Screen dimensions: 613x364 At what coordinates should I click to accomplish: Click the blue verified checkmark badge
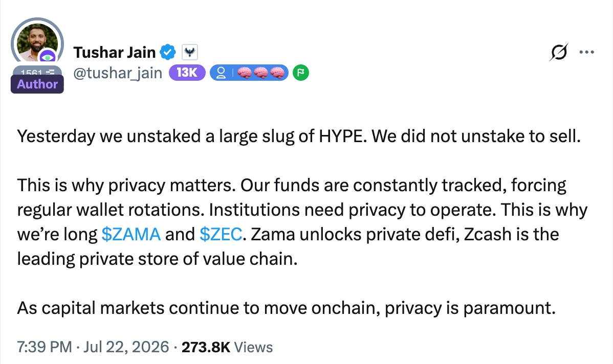168,52
